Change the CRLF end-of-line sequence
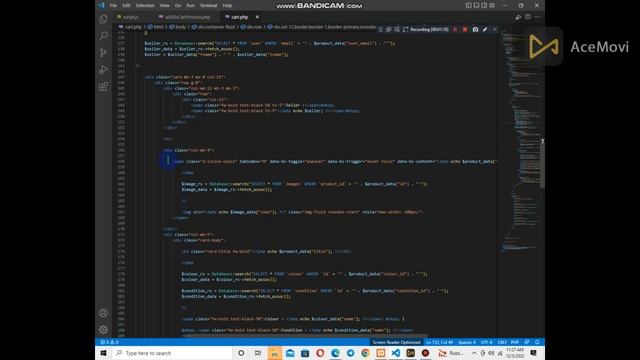The height and width of the screenshot is (360, 640). point(502,342)
